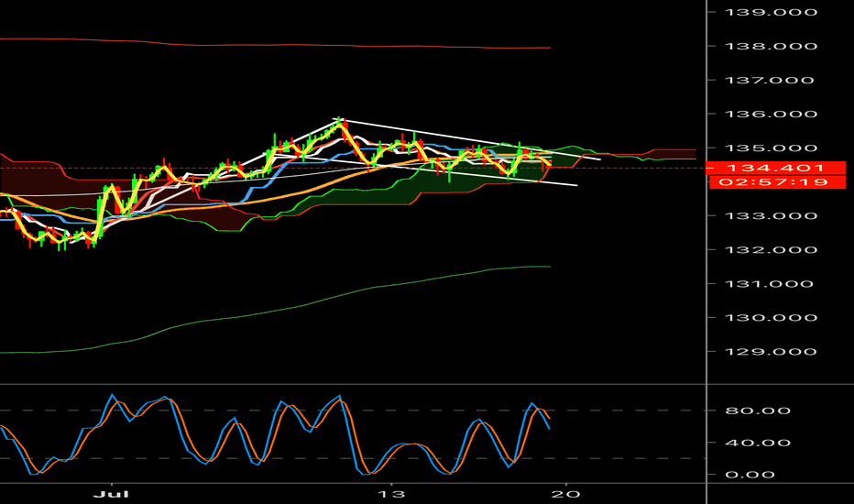Click the 131.000 price axis label
Image resolution: width=854 pixels, height=504 pixels.
point(769,284)
